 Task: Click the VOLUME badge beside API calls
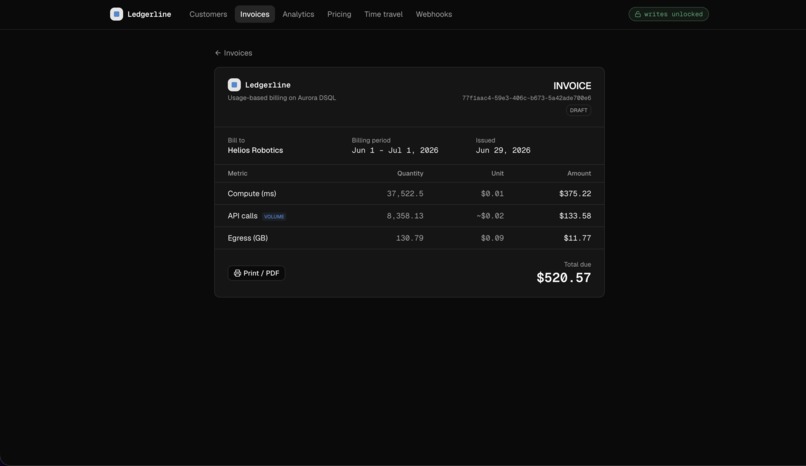click(274, 217)
